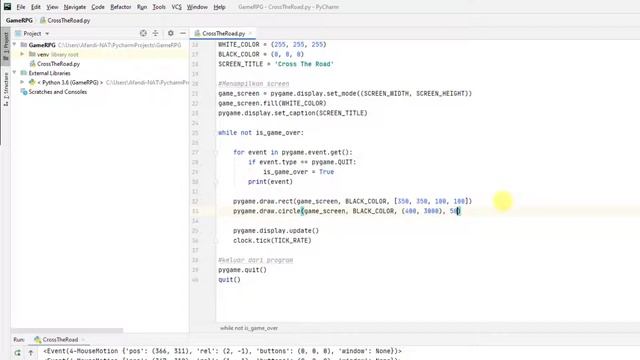The height and width of the screenshot is (360, 640).
Task: Open the Help menu
Action: [219, 7]
